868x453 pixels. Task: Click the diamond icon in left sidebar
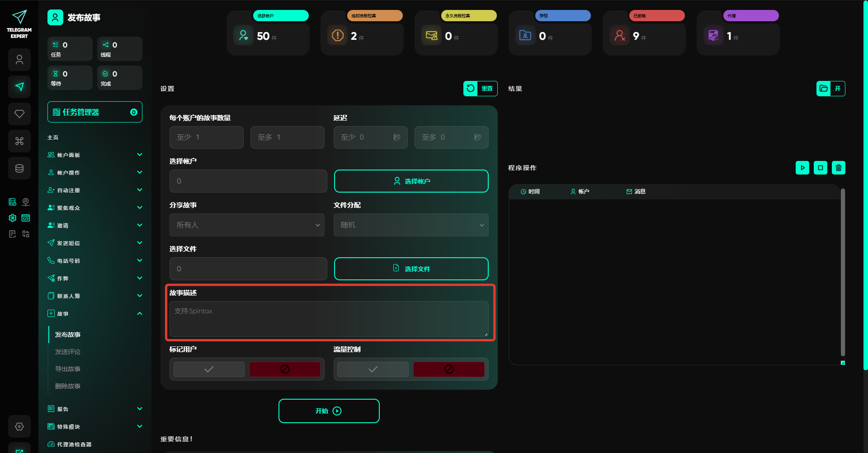[19, 114]
